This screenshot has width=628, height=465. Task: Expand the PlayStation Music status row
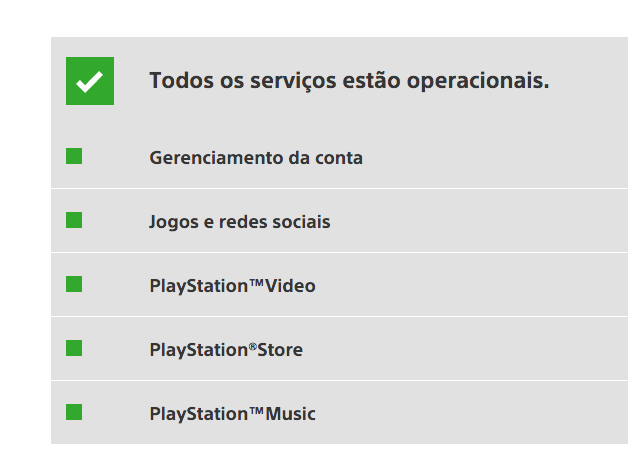click(x=340, y=413)
